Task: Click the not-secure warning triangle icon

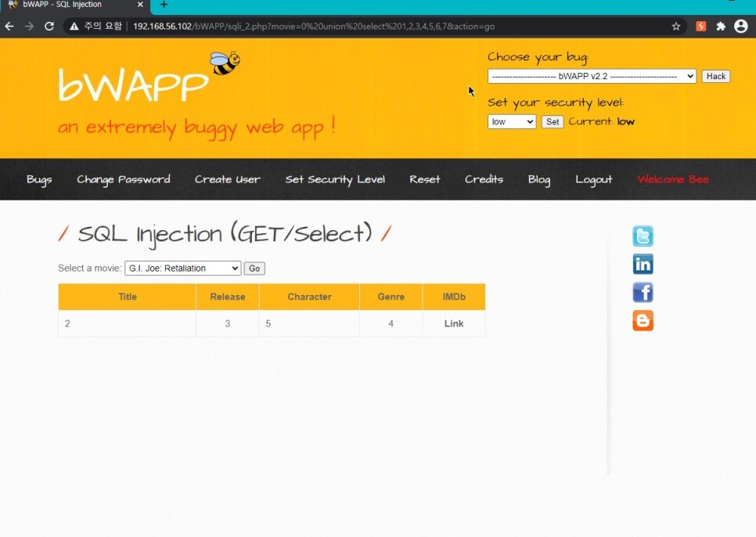Action: [74, 27]
